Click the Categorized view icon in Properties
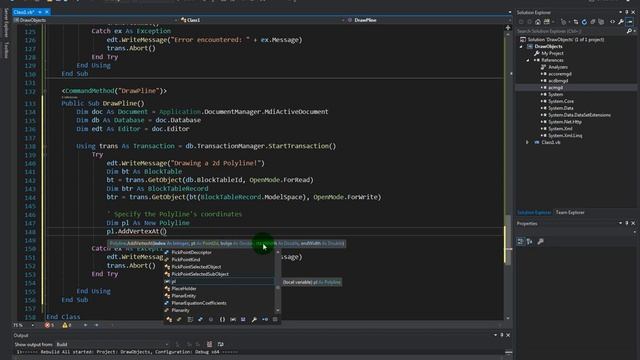The height and width of the screenshot is (360, 640). 520,242
